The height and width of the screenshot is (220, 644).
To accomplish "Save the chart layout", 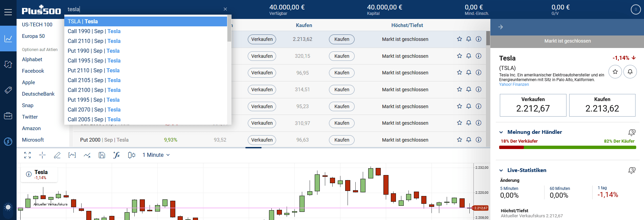I will click(102, 155).
